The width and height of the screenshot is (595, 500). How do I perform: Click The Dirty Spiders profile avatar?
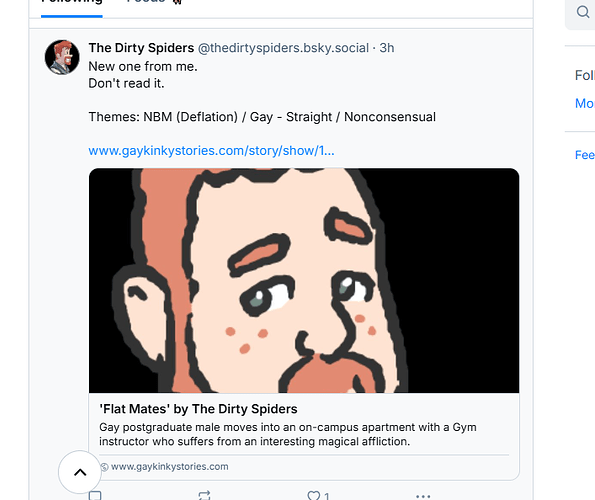[62, 57]
